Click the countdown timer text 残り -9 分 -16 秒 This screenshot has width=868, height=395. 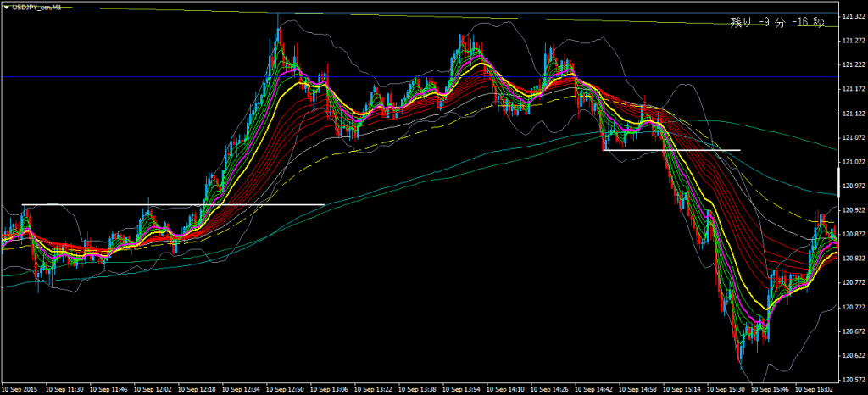pyautogui.click(x=776, y=23)
